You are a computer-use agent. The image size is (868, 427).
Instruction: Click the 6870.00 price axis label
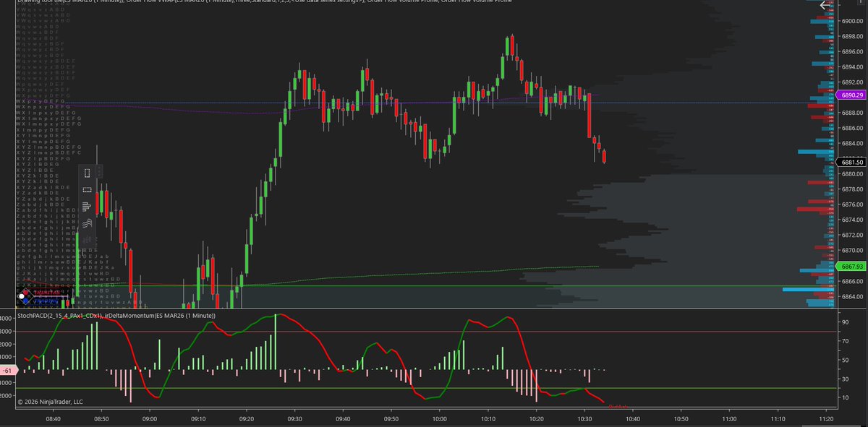[x=852, y=250]
